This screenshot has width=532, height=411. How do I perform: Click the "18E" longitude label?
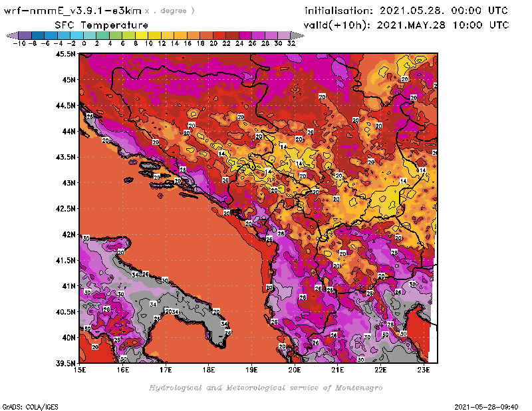pos(209,370)
